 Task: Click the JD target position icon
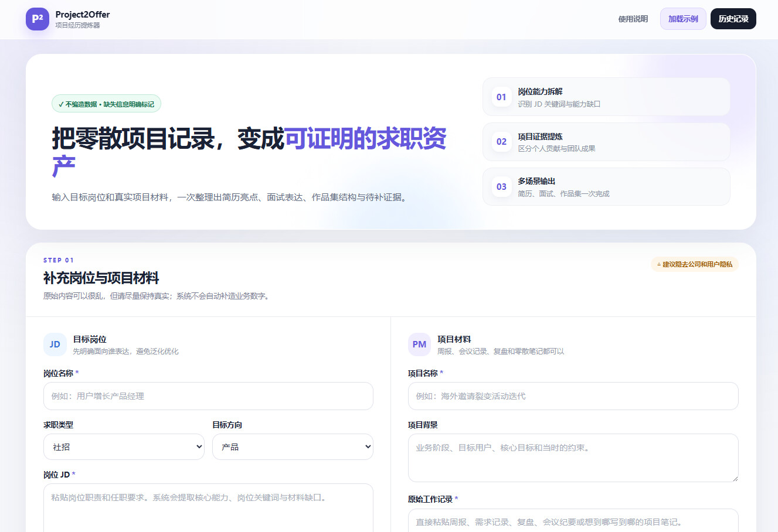(x=55, y=345)
